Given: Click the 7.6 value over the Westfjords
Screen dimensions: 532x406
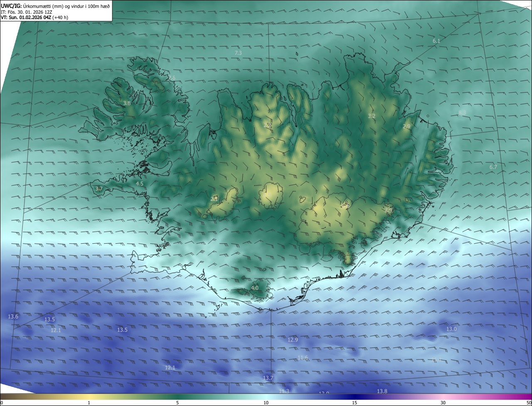Looking at the screenshot, I should coord(172,78).
